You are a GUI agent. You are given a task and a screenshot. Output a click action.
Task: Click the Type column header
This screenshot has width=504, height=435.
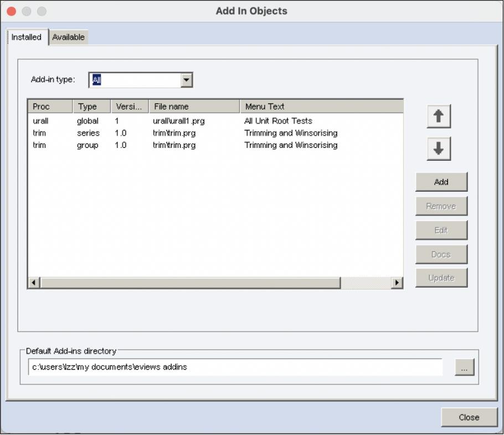[x=91, y=106]
